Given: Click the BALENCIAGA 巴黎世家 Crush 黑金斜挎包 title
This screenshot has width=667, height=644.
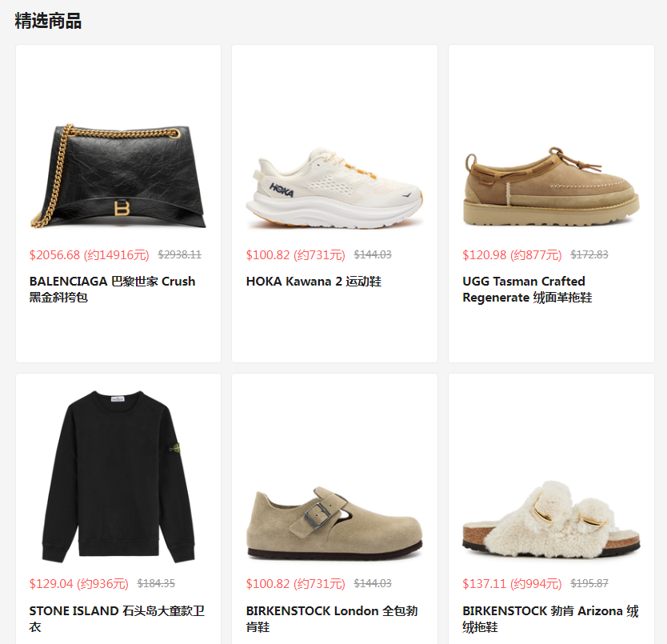Looking at the screenshot, I should (x=112, y=289).
